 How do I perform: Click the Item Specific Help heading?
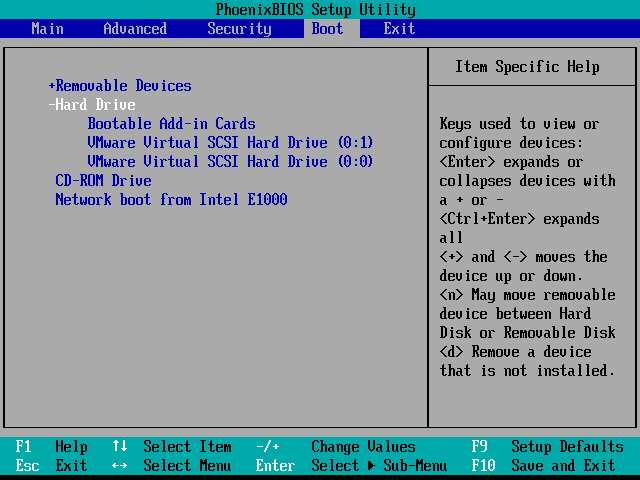(x=527, y=67)
